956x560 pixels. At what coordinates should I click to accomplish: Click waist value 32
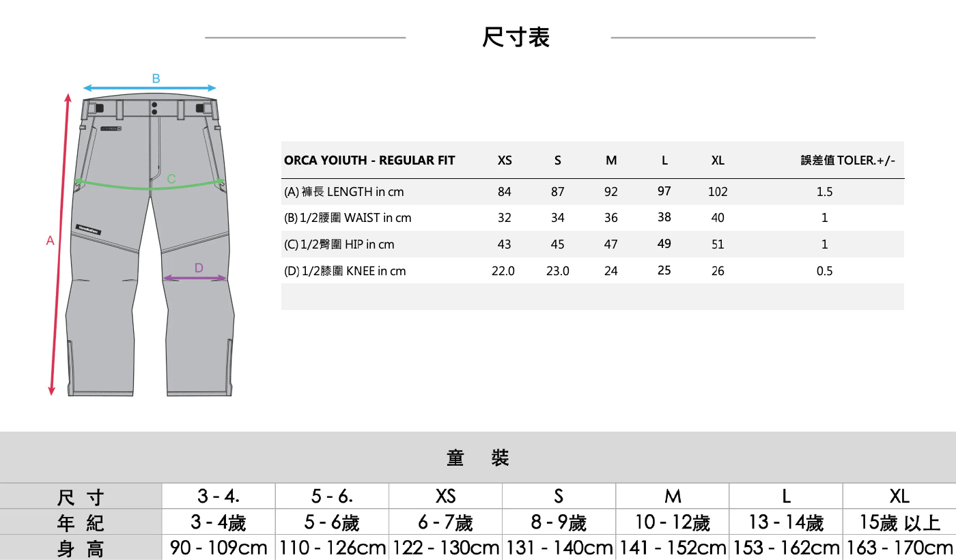(x=505, y=218)
